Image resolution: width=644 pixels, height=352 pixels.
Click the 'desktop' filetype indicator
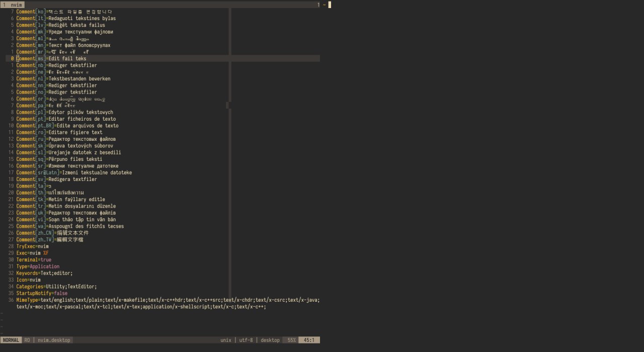click(x=270, y=340)
